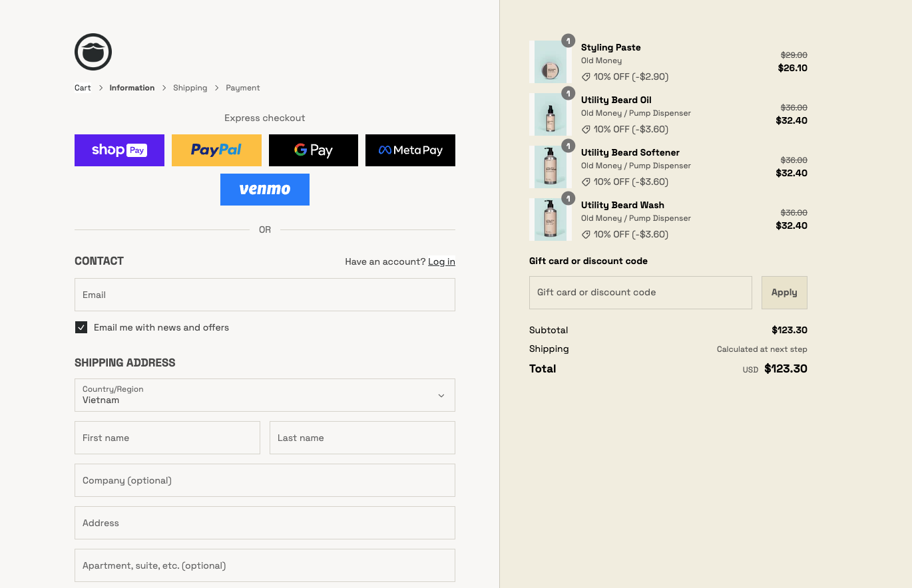Focus the Email input field

point(265,295)
